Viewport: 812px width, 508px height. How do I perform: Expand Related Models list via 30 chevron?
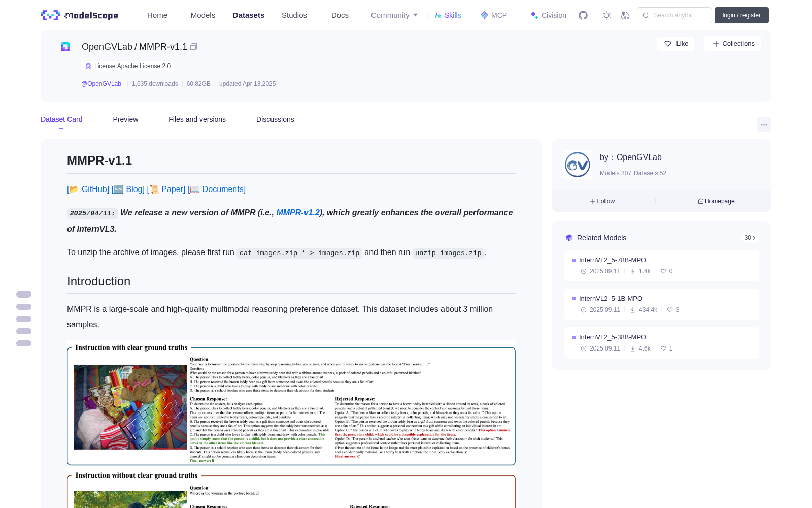[x=750, y=238]
